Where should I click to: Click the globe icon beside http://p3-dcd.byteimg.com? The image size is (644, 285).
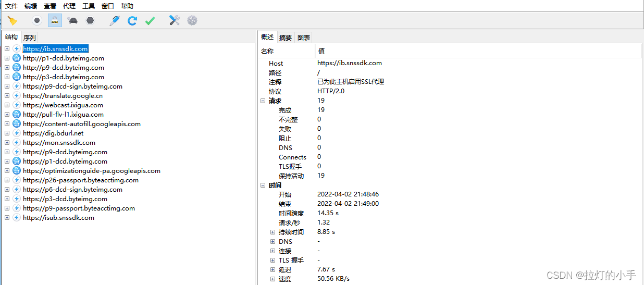click(16, 77)
